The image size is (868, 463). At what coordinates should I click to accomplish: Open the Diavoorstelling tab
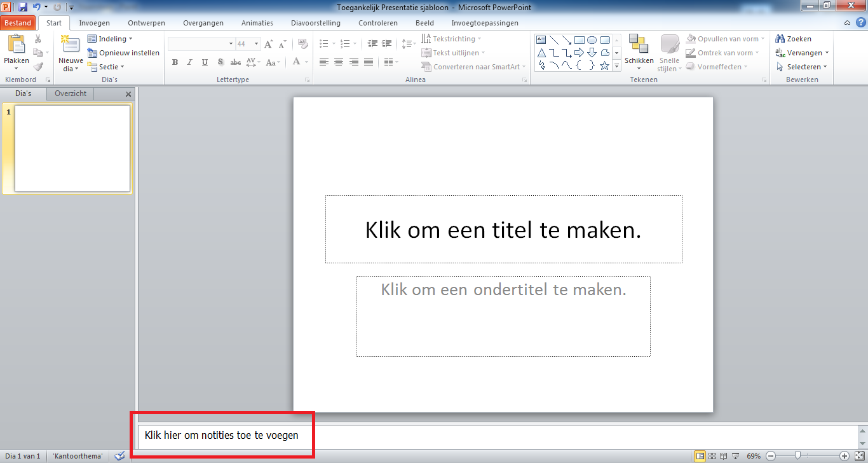point(316,23)
